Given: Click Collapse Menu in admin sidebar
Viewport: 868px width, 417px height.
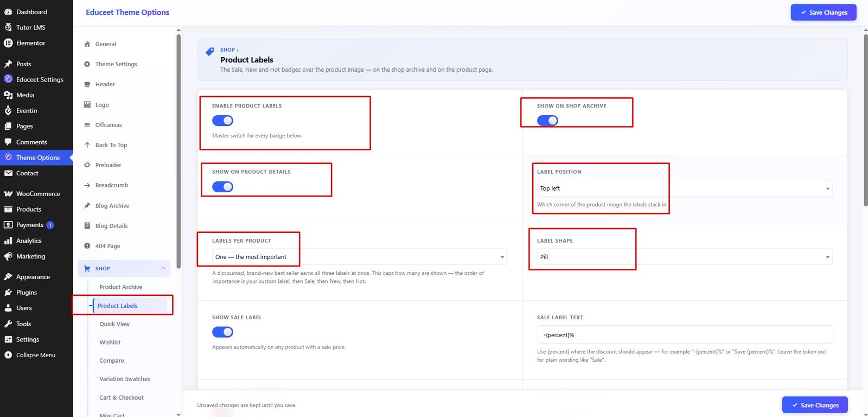Looking at the screenshot, I should (x=36, y=355).
